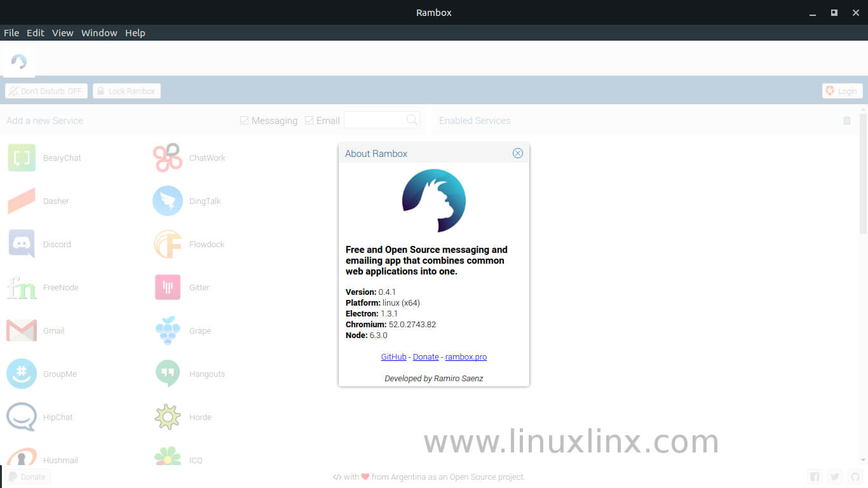Click the Hangouts label
This screenshot has height=488, width=868.
click(207, 374)
